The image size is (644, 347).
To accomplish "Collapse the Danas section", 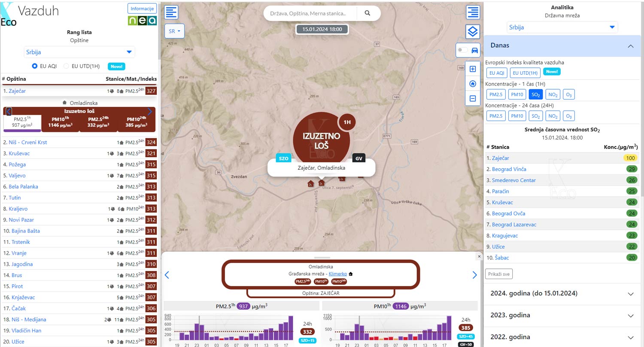I will 630,46.
